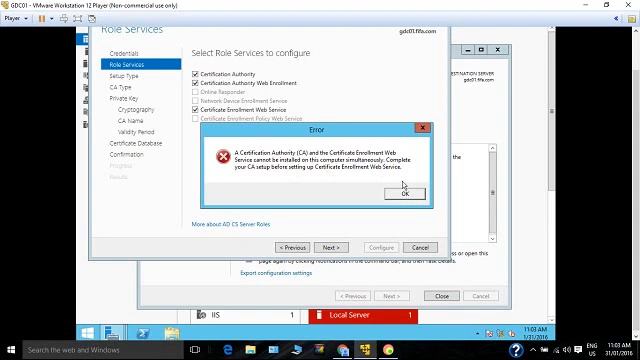The image size is (640, 360).
Task: Click the collapse toolbar arrow icon at right
Action: point(616,18)
